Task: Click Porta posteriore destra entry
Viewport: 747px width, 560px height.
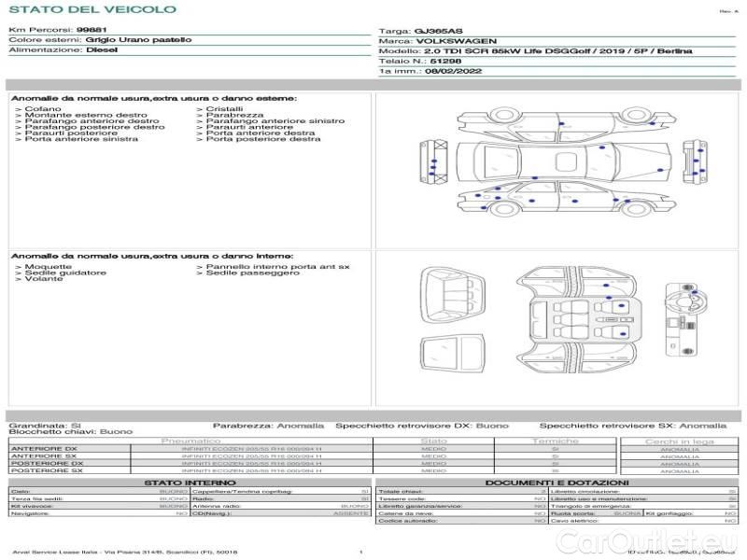Action: pos(263,139)
